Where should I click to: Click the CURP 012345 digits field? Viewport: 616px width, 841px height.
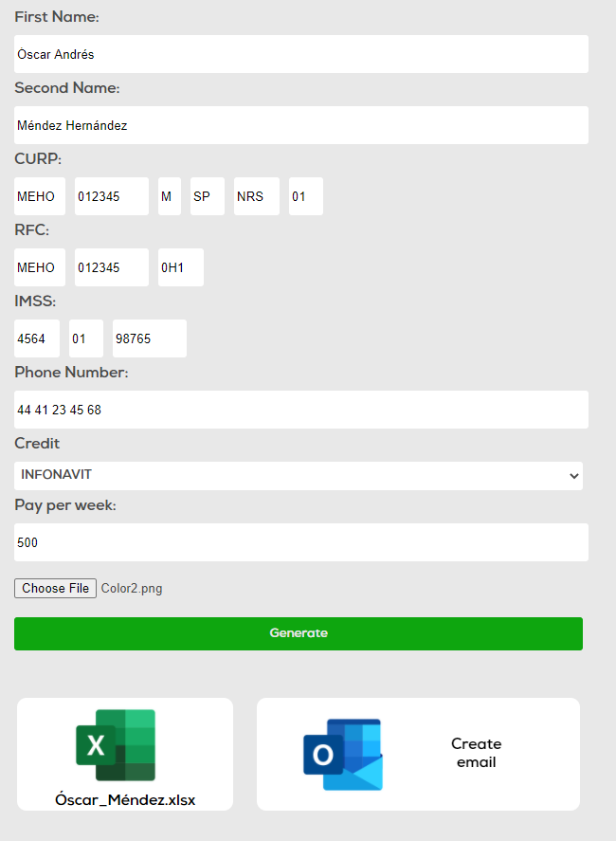pos(111,196)
